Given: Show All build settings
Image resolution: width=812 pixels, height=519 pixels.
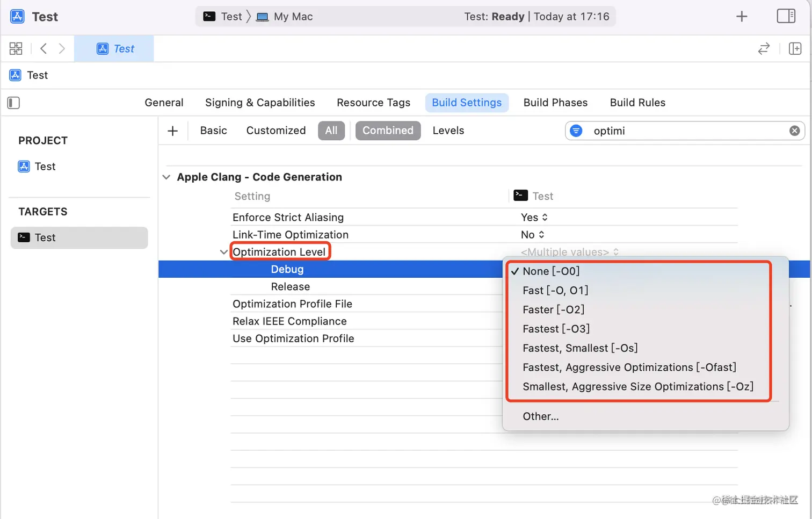Looking at the screenshot, I should coord(331,131).
